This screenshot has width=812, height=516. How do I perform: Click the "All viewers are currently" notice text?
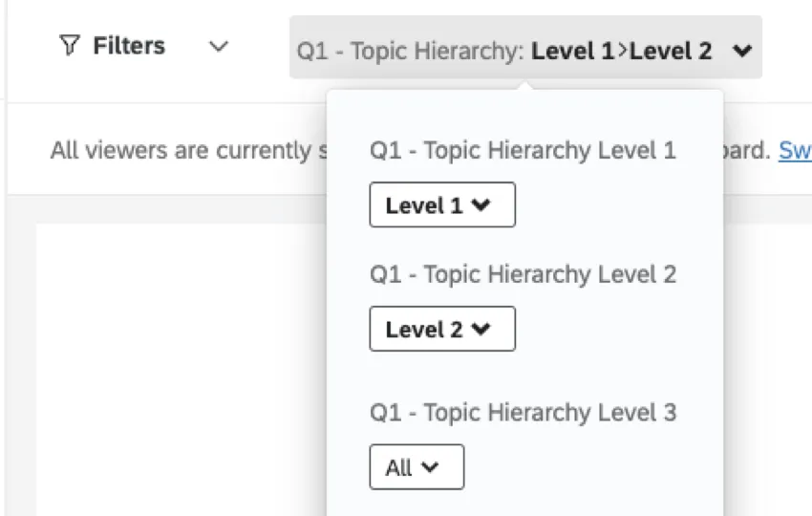tap(182, 151)
